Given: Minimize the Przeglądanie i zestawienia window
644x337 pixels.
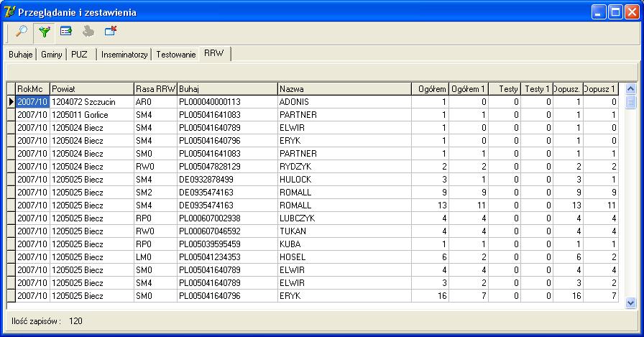Looking at the screenshot, I should coord(599,12).
